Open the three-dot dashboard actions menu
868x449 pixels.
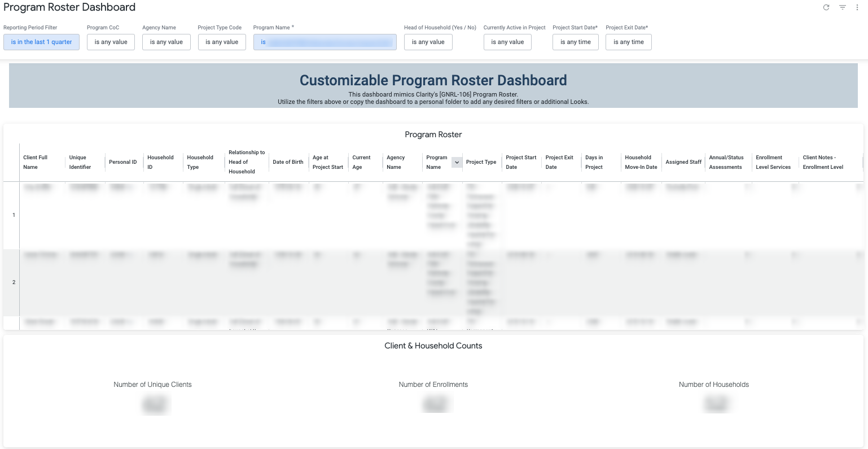point(857,7)
